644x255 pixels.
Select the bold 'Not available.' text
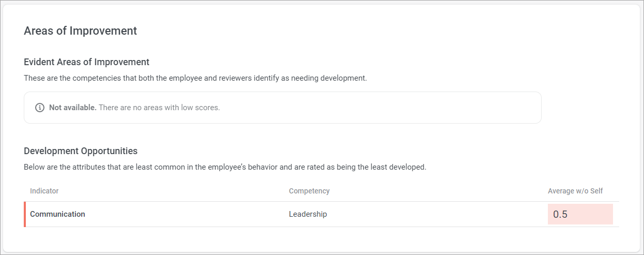73,108
